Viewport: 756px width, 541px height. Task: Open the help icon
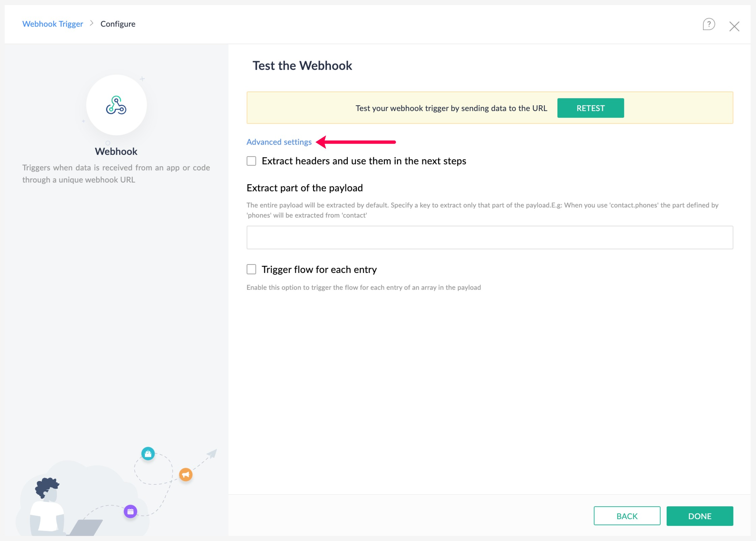pyautogui.click(x=709, y=24)
